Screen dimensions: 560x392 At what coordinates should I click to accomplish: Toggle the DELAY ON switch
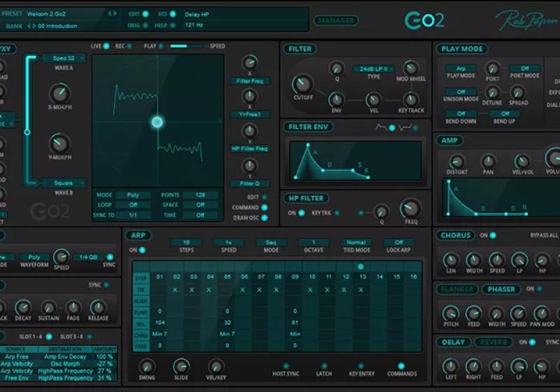(x=532, y=342)
